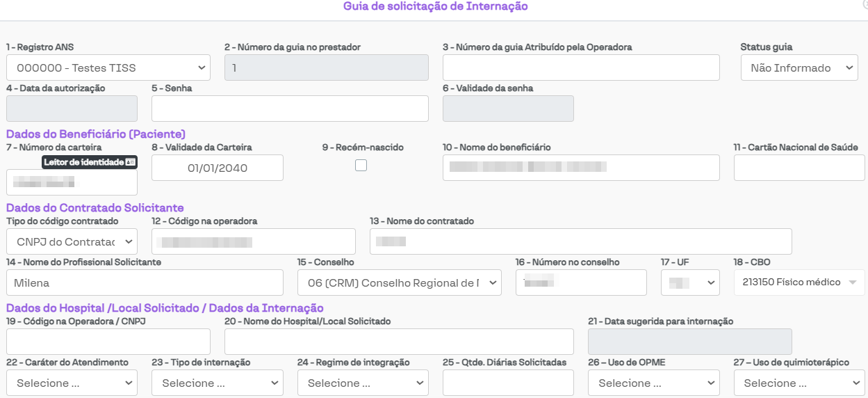868x398 pixels.
Task: Click the Senha input field
Action: (290, 109)
